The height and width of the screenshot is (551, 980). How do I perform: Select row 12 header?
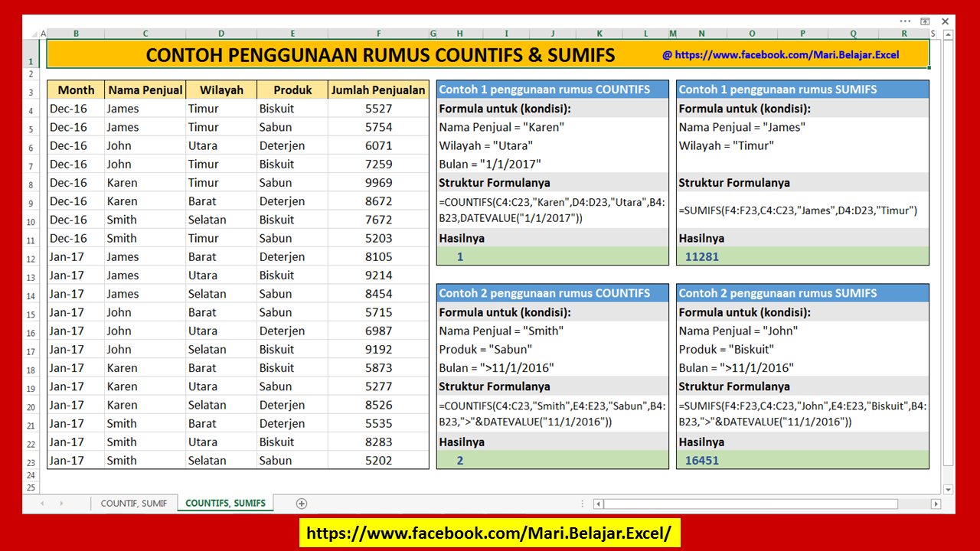pyautogui.click(x=31, y=259)
